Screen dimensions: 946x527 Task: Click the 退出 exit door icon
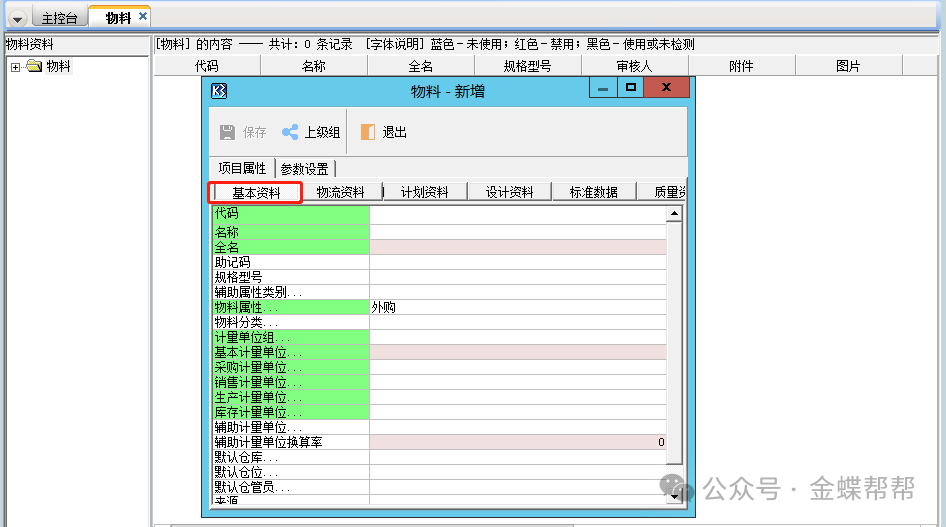pos(368,132)
